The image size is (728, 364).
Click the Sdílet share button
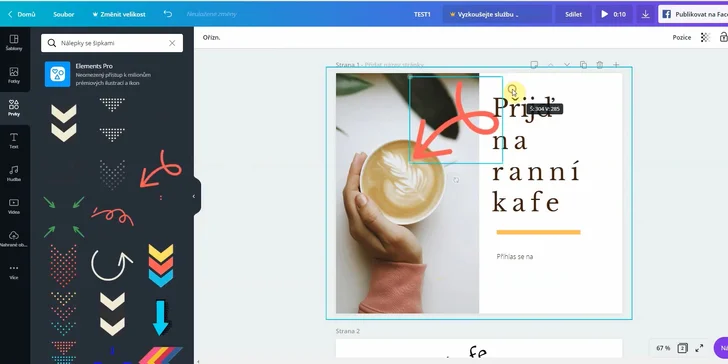573,14
